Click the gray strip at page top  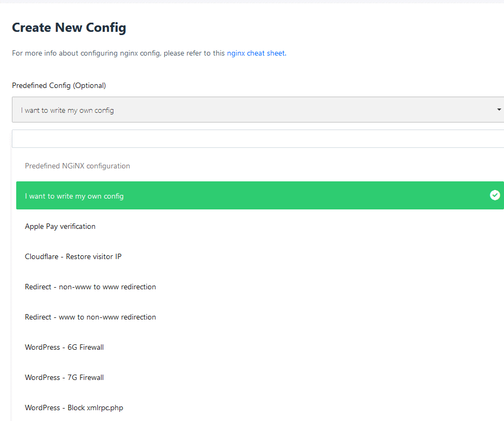pyautogui.click(x=252, y=2)
